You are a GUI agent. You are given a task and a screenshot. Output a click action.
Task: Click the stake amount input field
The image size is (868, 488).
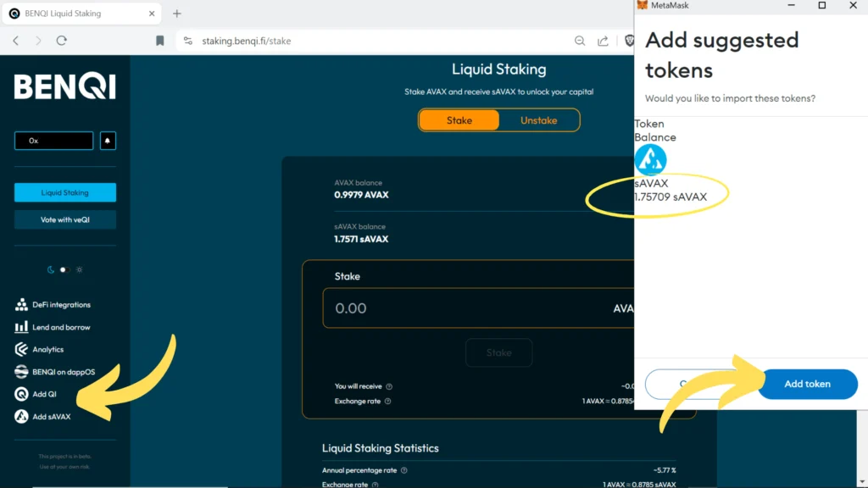[x=458, y=308]
